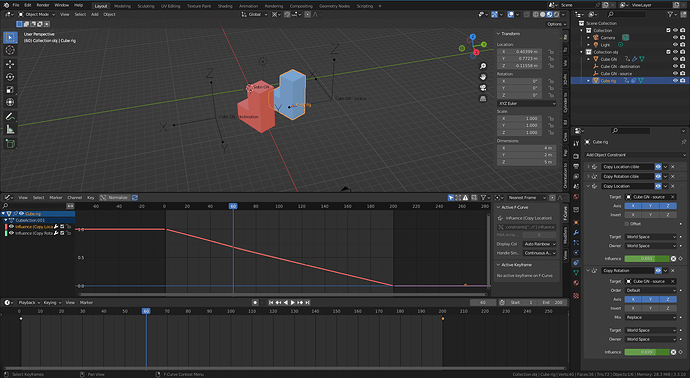Play the animation forward
The height and width of the screenshot is (378, 690).
pos(293,302)
